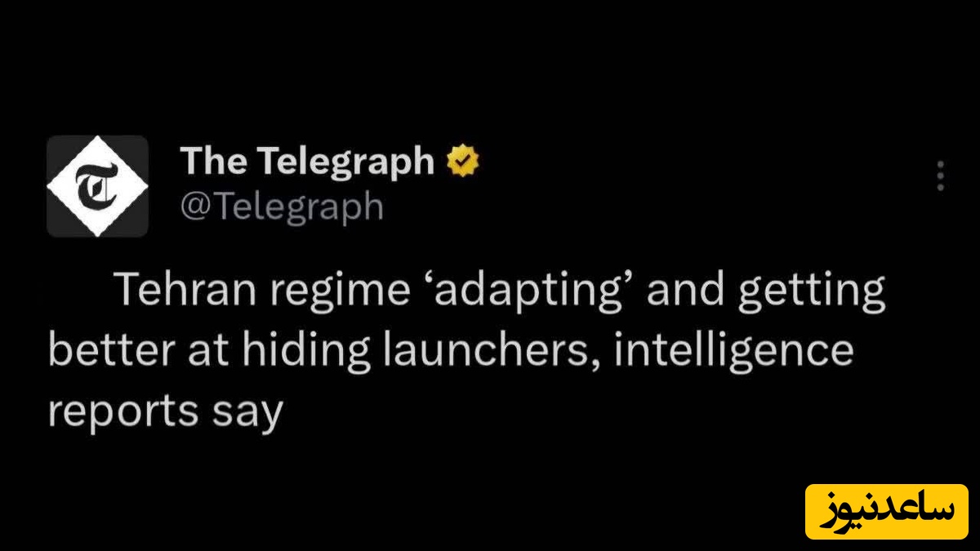This screenshot has width=980, height=551.
Task: Open The Telegraph display name link
Action: [x=307, y=162]
